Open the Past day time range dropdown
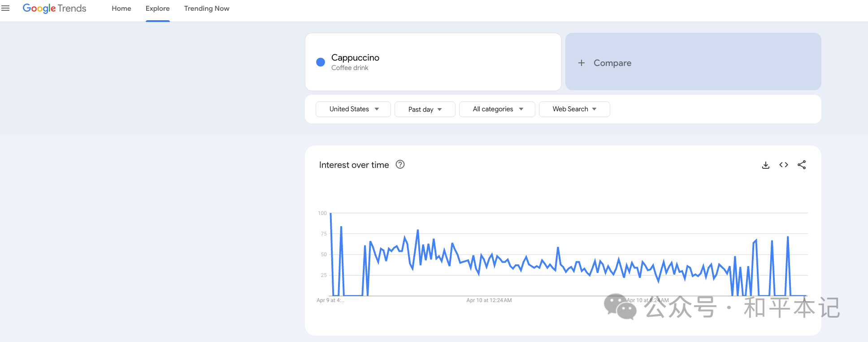The width and height of the screenshot is (868, 342). click(x=425, y=109)
